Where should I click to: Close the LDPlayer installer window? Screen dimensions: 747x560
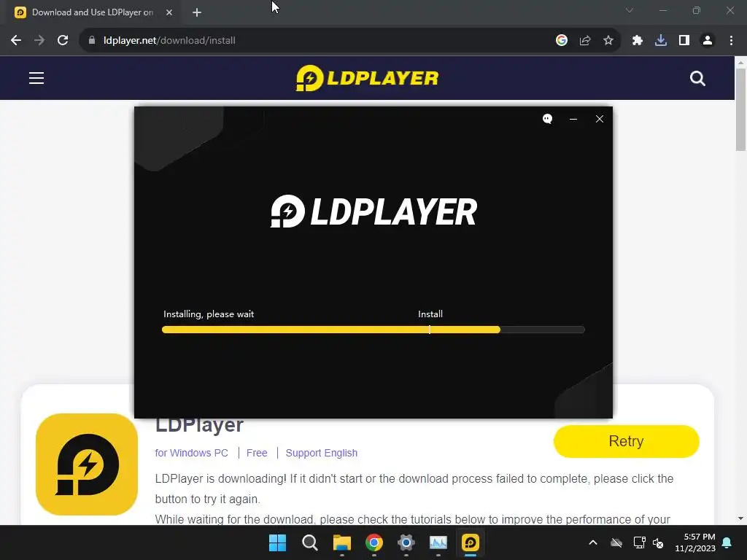pos(600,119)
